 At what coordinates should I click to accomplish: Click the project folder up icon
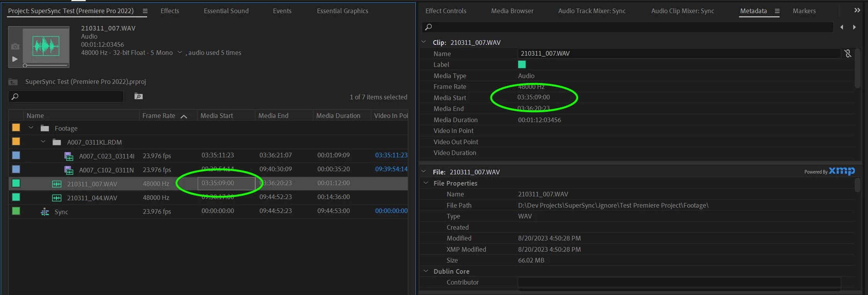[13, 82]
